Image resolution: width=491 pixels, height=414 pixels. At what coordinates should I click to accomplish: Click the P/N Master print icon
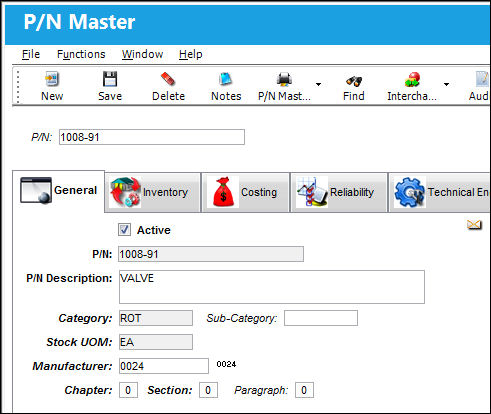pos(284,79)
